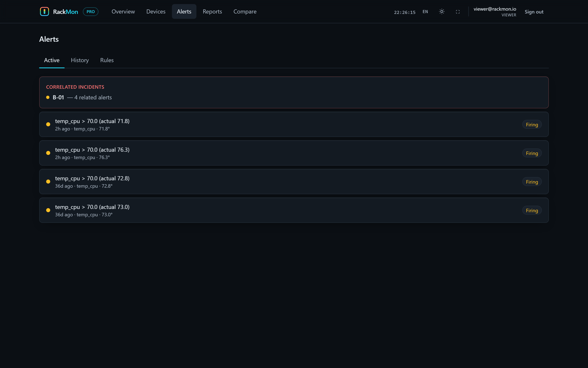Enter fullscreen mode via the expand icon
588x368 pixels.
coord(458,12)
